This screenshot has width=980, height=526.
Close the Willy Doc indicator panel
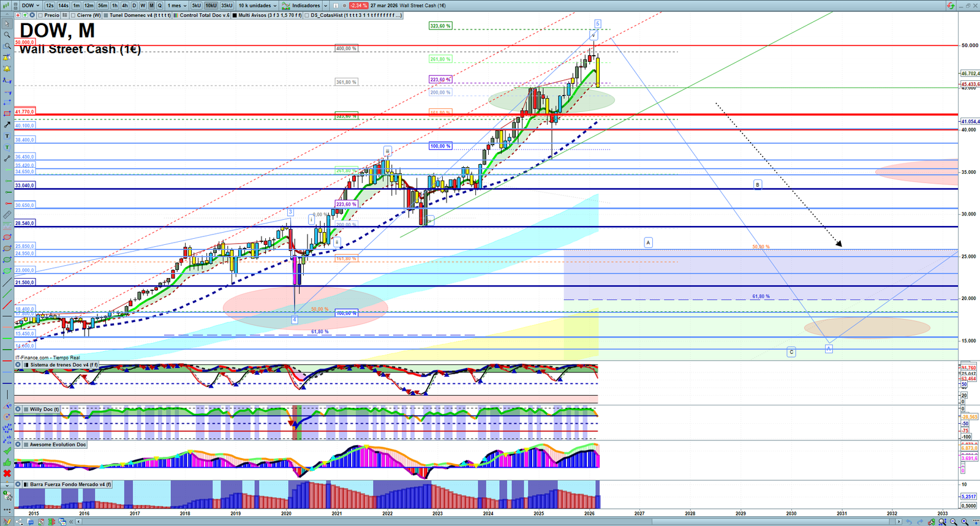(x=18, y=409)
